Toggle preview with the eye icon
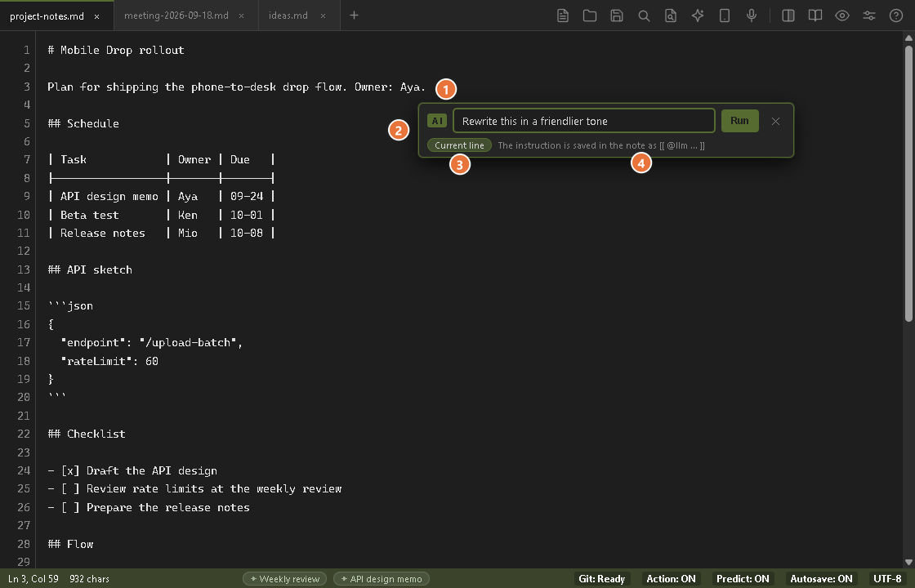This screenshot has width=915, height=588. coord(842,16)
